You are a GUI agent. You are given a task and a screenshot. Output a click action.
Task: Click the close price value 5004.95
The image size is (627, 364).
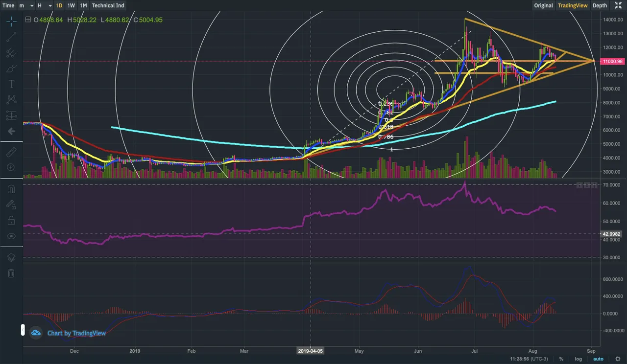coord(151,20)
